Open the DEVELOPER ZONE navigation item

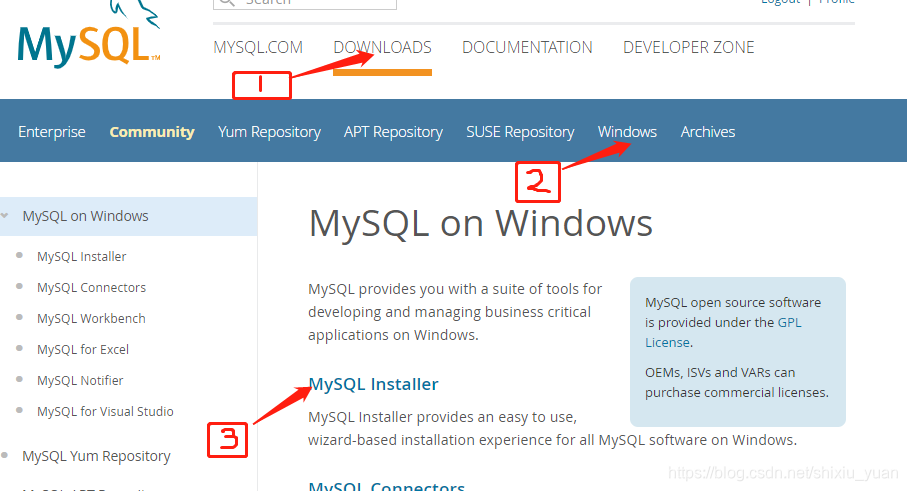click(x=688, y=47)
